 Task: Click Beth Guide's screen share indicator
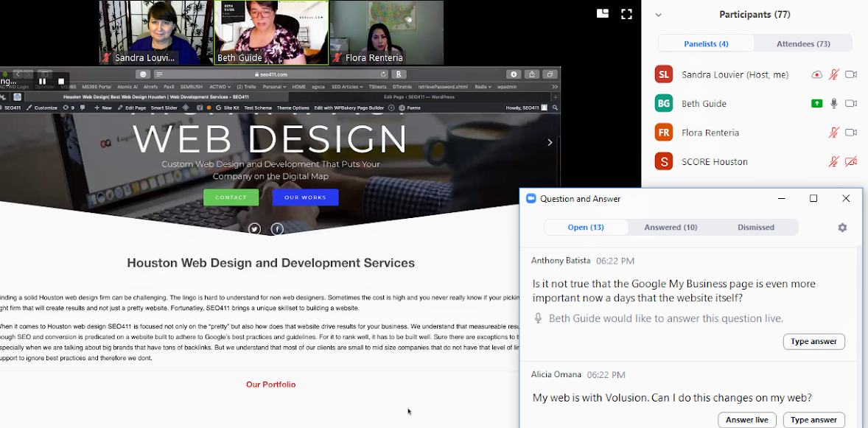pos(816,104)
